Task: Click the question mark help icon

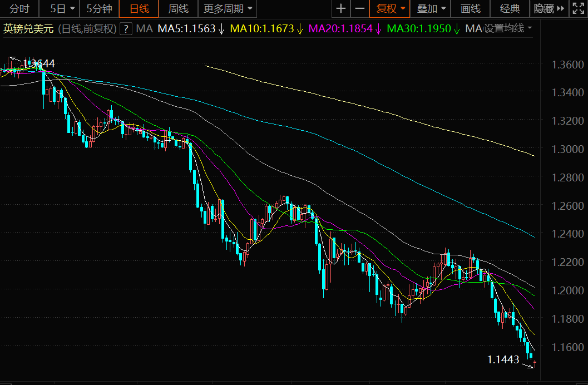Action: (x=126, y=28)
